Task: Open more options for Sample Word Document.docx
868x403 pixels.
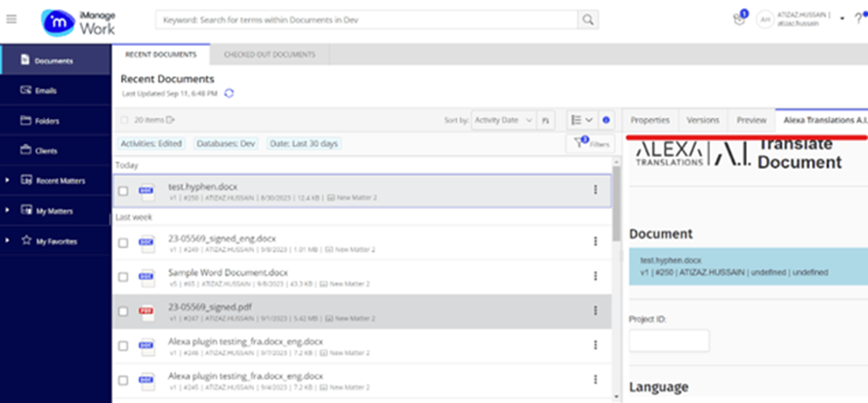Action: coord(596,276)
